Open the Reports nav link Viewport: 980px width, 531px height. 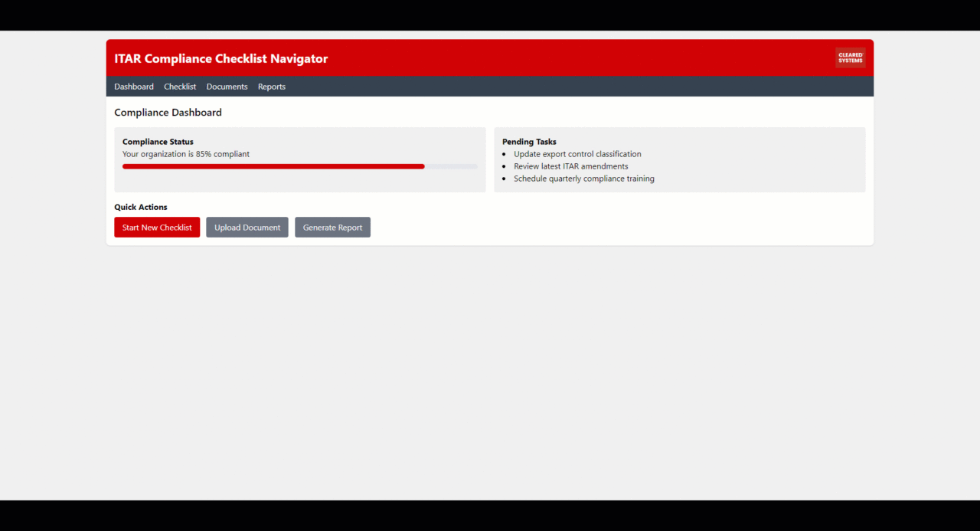click(272, 87)
